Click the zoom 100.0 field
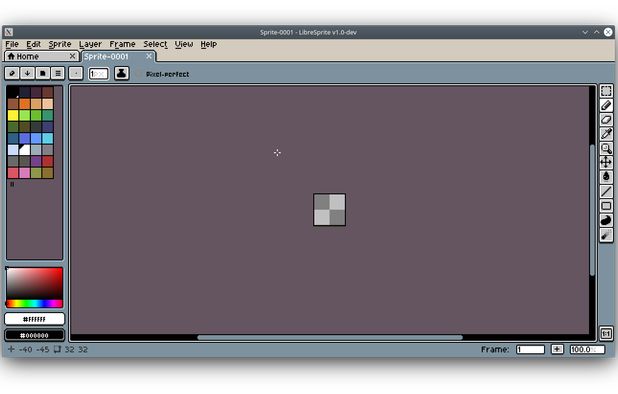This screenshot has height=394, width=618. pos(587,349)
